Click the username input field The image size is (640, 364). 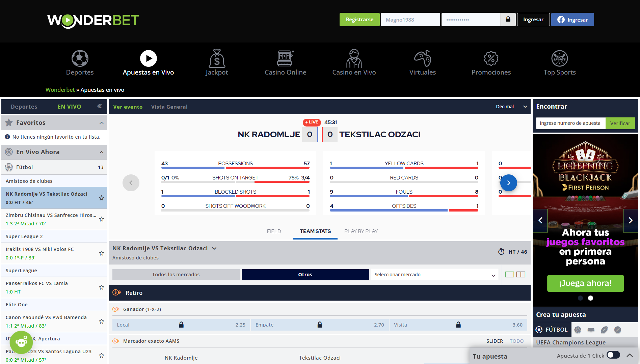pos(410,20)
